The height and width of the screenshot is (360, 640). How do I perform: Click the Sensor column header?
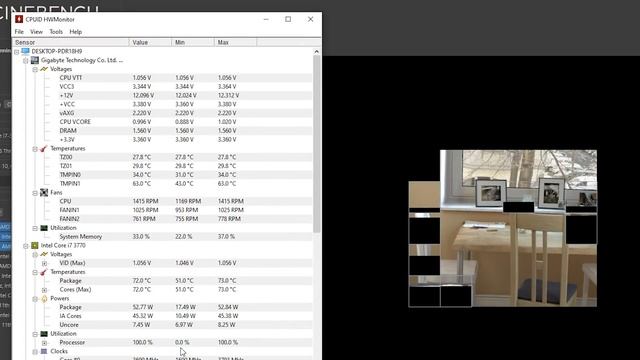(71, 42)
